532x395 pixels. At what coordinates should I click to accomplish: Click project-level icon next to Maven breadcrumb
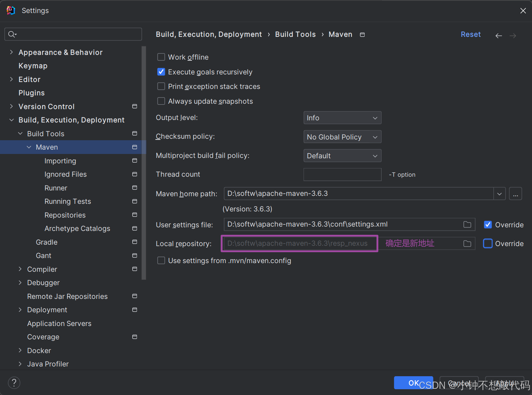[x=362, y=35]
